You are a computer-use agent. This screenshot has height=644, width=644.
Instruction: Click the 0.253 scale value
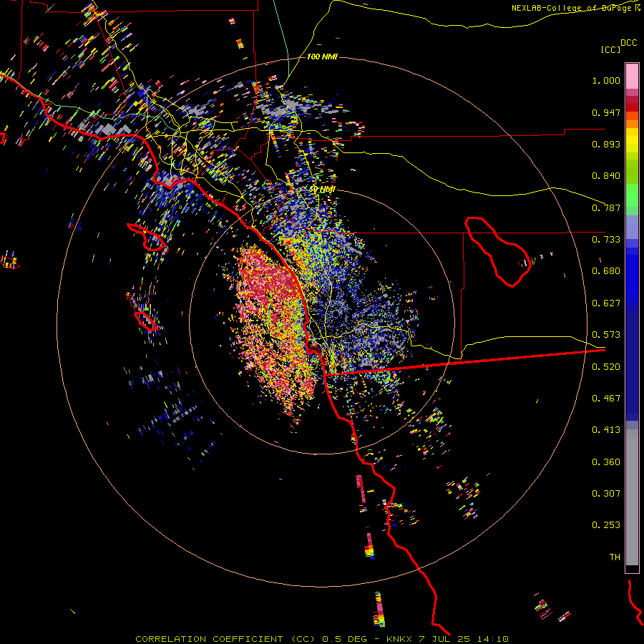pos(606,525)
